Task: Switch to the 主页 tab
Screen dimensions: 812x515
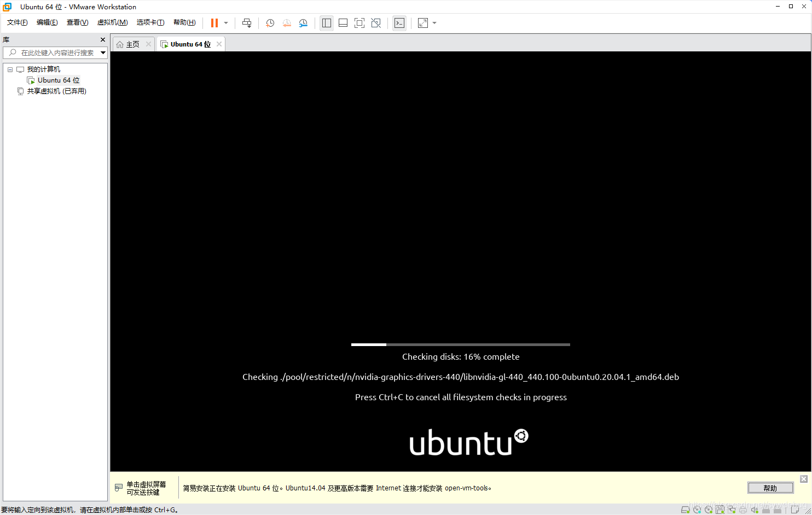Action: [x=133, y=44]
